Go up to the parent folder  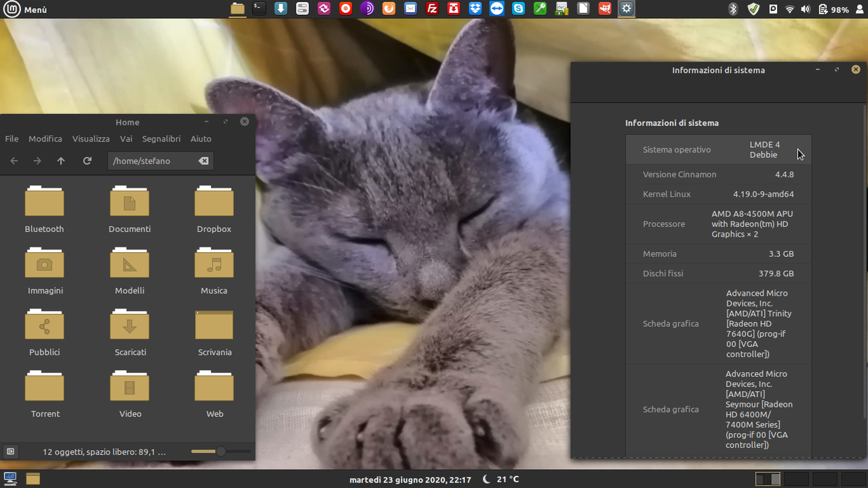click(61, 161)
